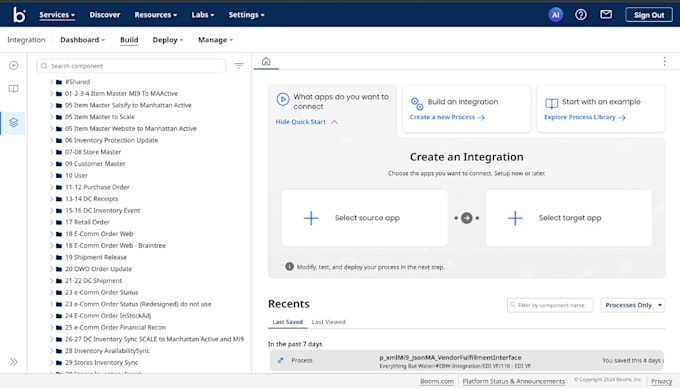Click the 10 User folder icon

(x=59, y=176)
